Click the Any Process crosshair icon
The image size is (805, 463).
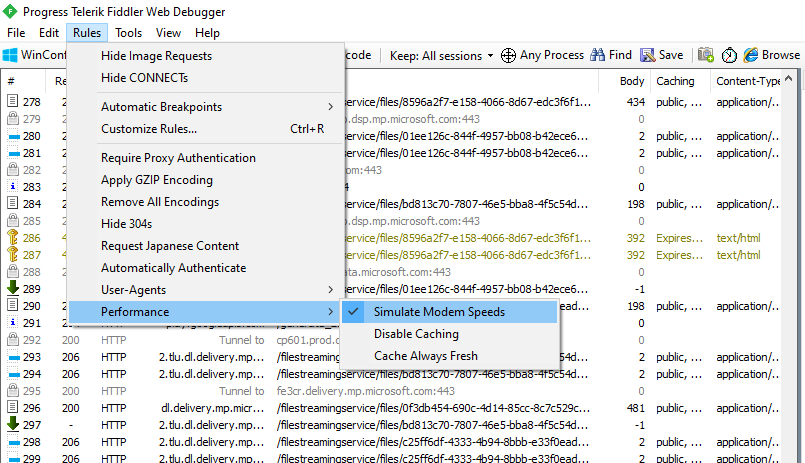(x=508, y=55)
